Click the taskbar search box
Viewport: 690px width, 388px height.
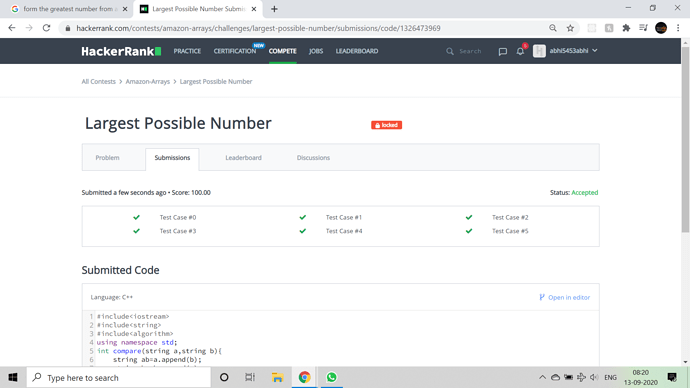point(119,377)
